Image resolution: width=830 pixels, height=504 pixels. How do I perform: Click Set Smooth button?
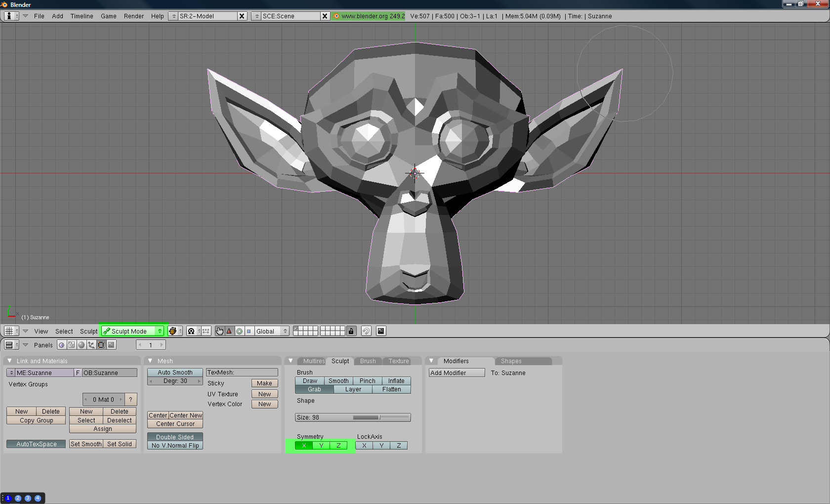(x=86, y=444)
